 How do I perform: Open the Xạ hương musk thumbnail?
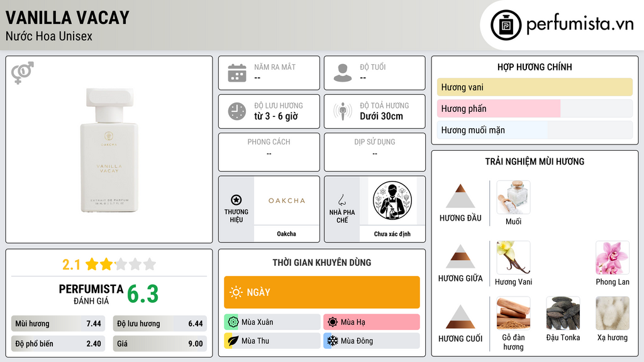coord(613,313)
